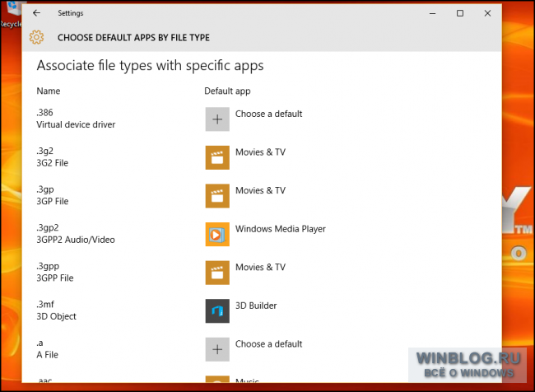
Task: Click Movies & TV icon for .3g2
Action: pyautogui.click(x=217, y=157)
